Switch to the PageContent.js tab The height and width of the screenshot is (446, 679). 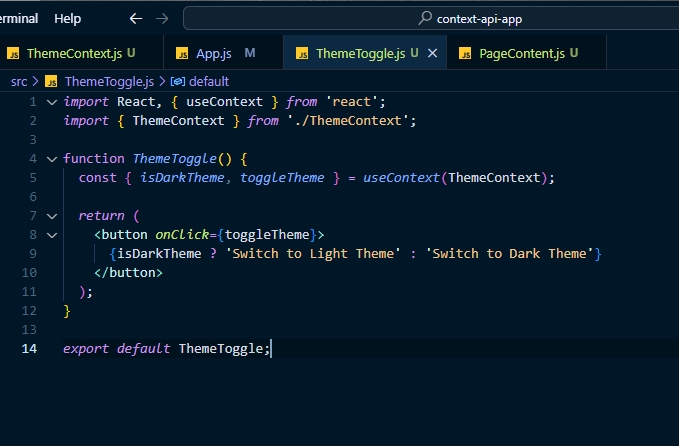(x=527, y=53)
